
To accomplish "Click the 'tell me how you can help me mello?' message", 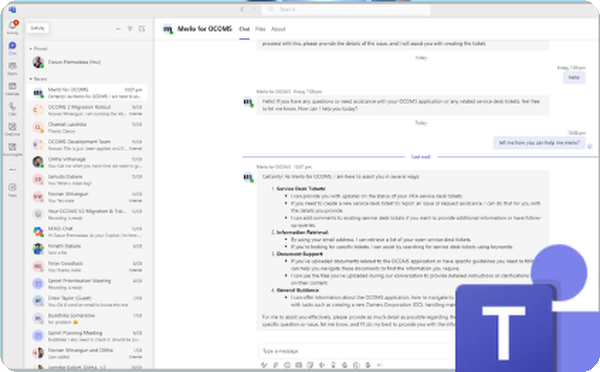I will point(539,143).
